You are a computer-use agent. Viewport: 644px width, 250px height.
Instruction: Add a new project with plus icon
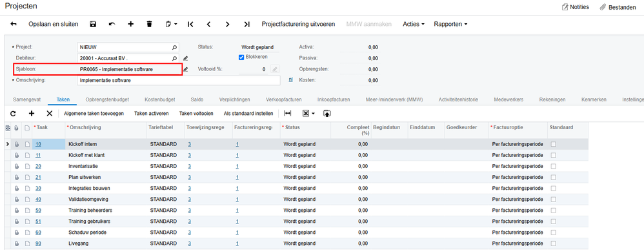pyautogui.click(x=130, y=25)
